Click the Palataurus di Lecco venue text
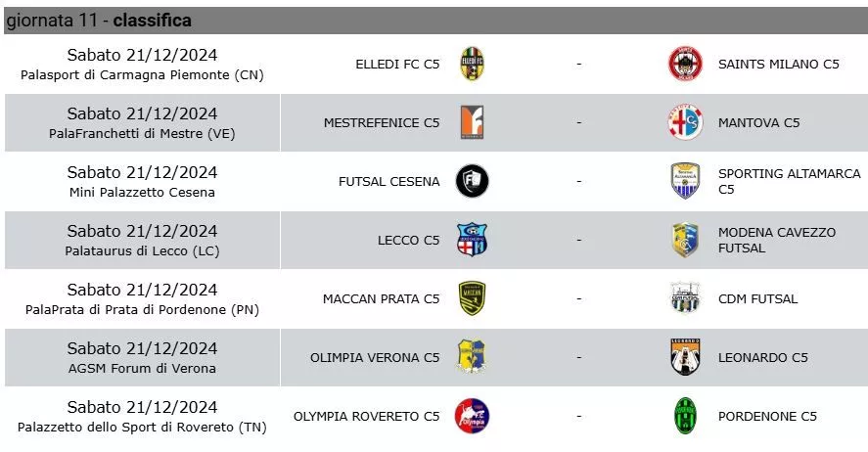Viewport: 868px width, 452px height. tap(142, 251)
